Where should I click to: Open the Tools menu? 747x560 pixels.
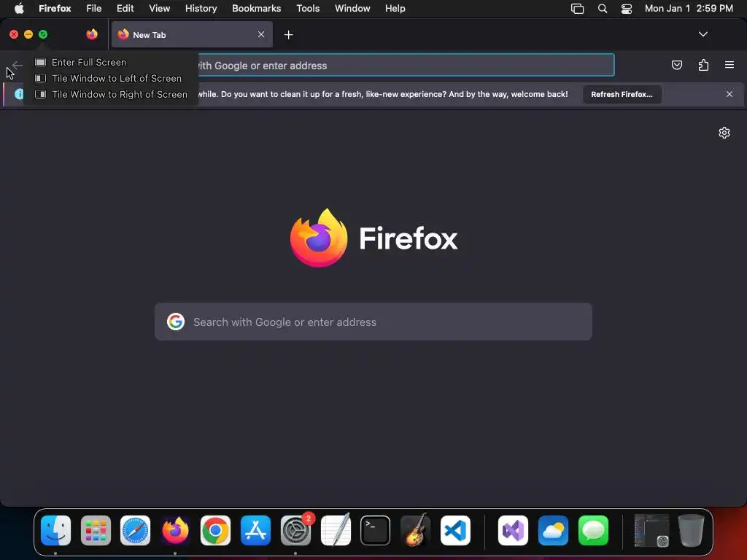308,9
